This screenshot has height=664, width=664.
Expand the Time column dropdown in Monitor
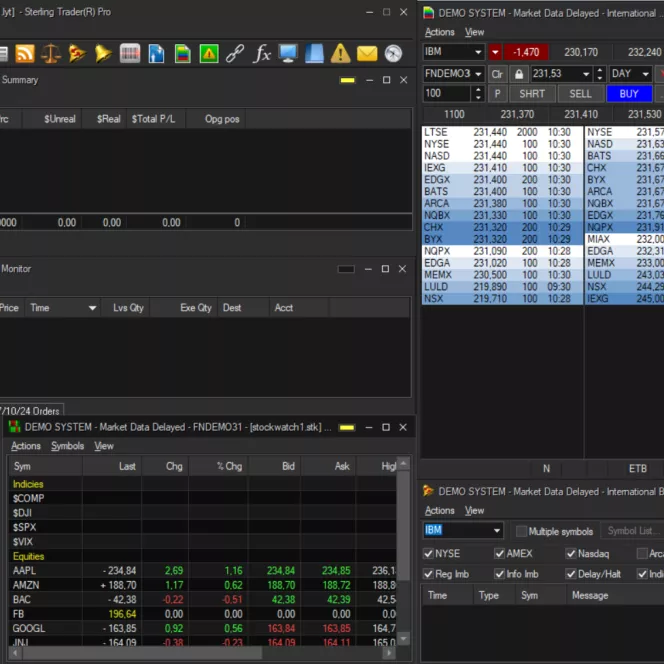[92, 308]
